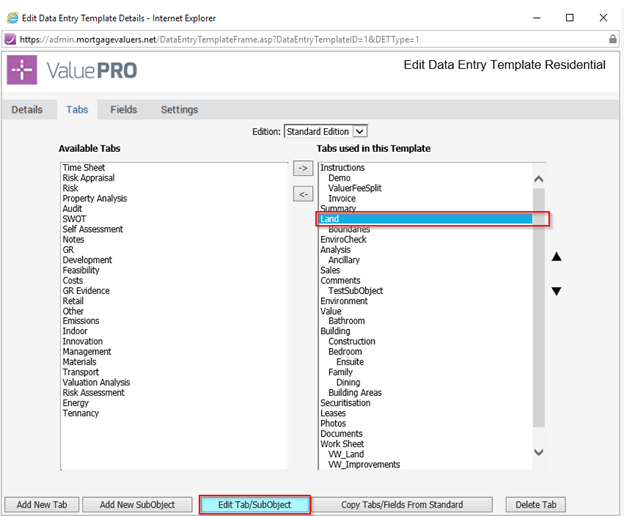Click the Internet Explorer title bar icon
The width and height of the screenshot is (624, 516).
[12, 18]
